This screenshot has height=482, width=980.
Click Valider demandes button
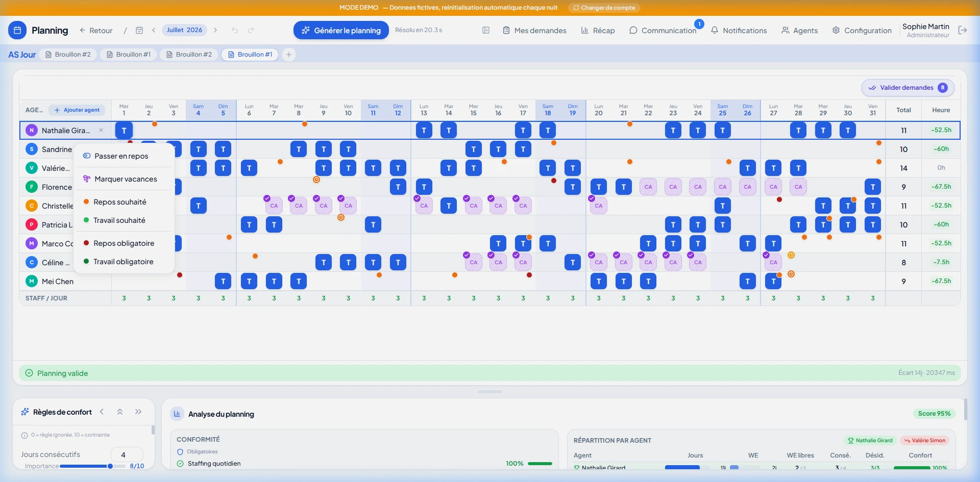point(908,88)
